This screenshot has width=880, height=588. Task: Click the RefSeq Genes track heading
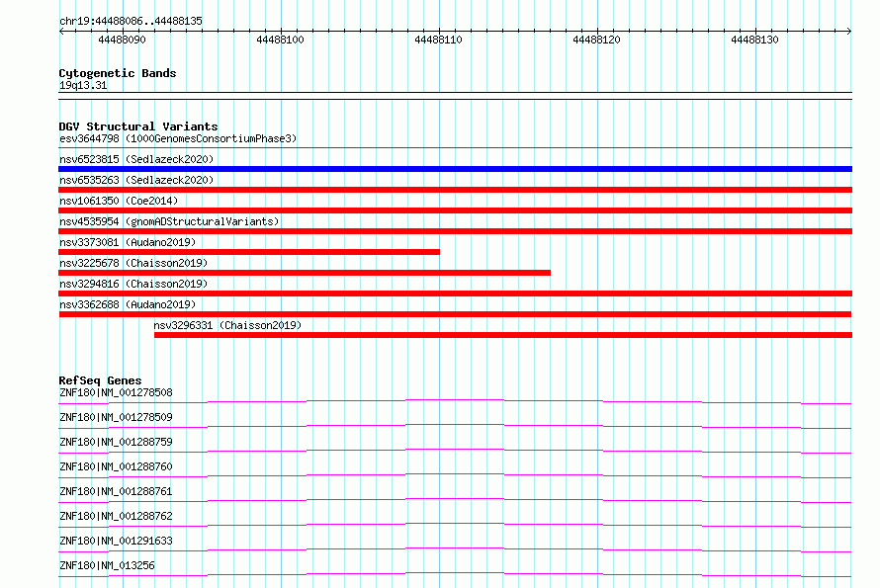tap(100, 380)
